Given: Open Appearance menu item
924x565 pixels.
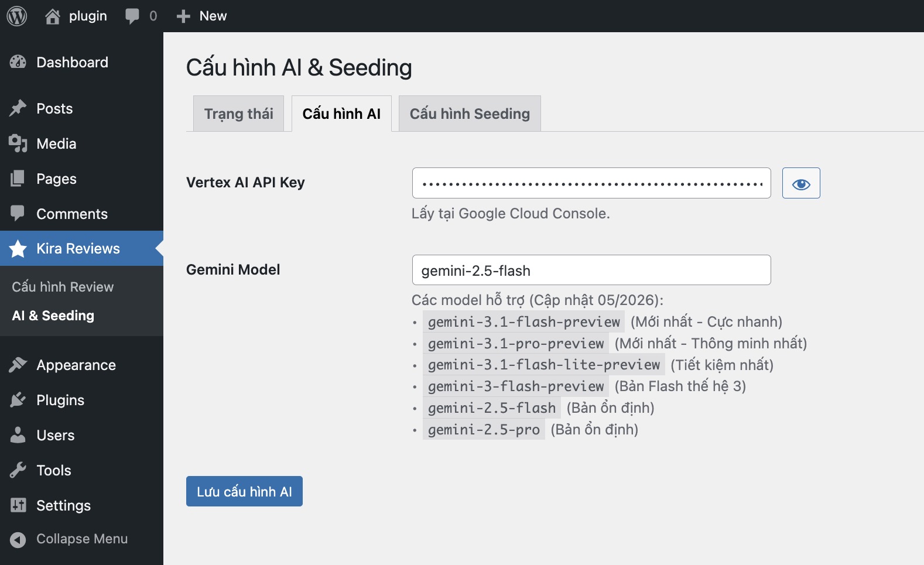Looking at the screenshot, I should tap(81, 365).
